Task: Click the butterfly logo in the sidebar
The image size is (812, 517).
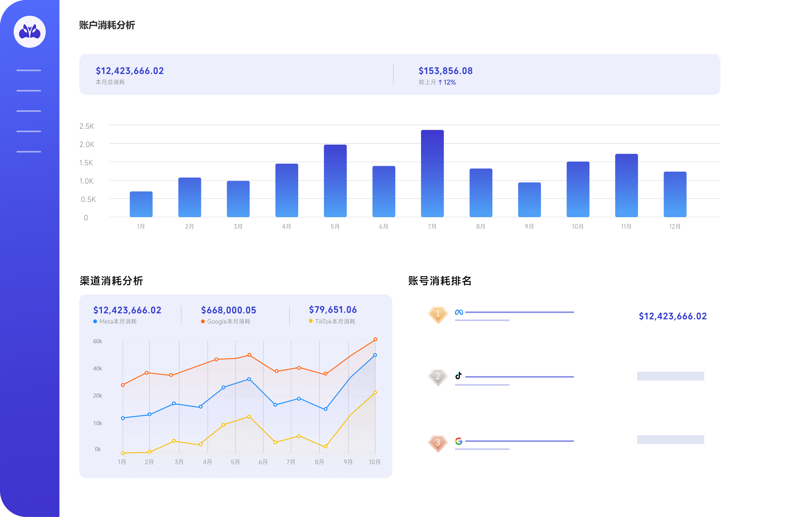Action: (x=30, y=32)
